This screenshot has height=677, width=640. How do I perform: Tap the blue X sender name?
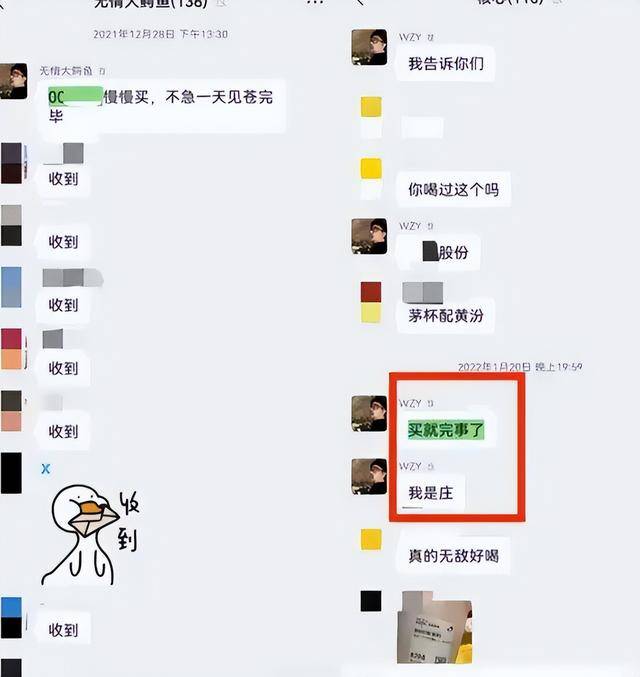pos(46,469)
